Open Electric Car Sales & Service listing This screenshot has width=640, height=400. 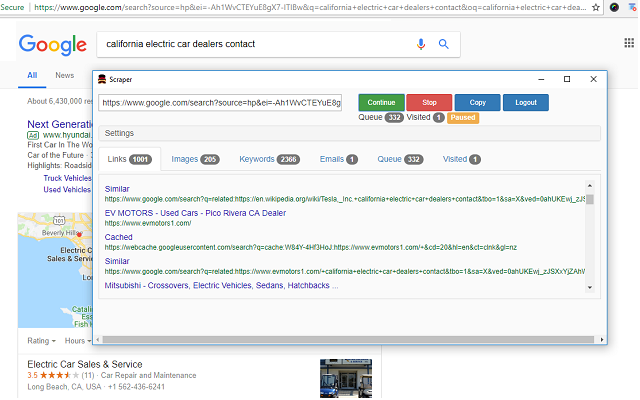[85, 364]
